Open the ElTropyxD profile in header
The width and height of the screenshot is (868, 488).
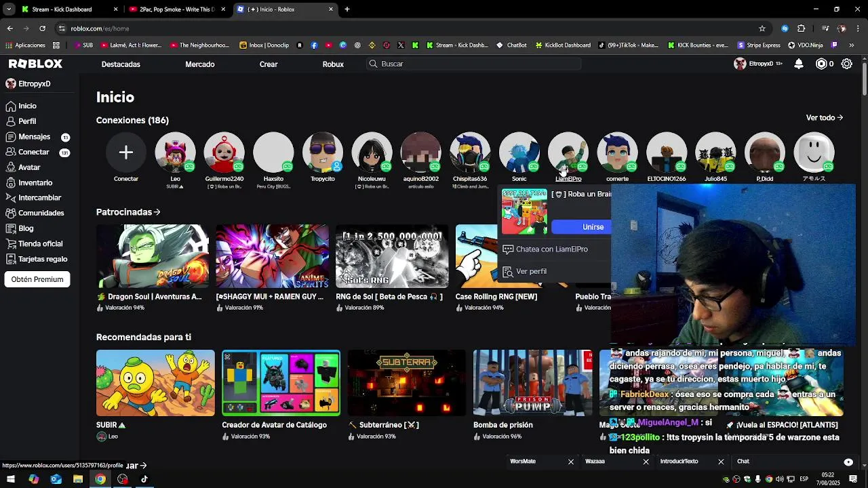(x=758, y=64)
